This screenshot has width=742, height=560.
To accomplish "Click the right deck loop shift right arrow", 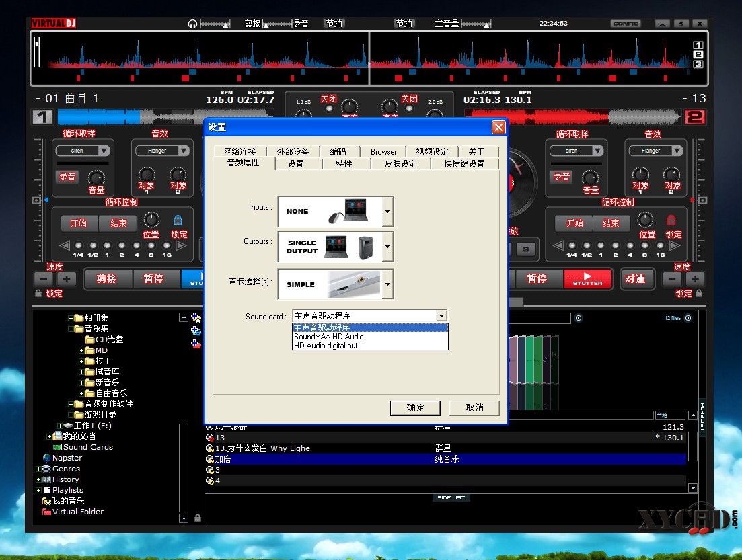I will click(675, 245).
